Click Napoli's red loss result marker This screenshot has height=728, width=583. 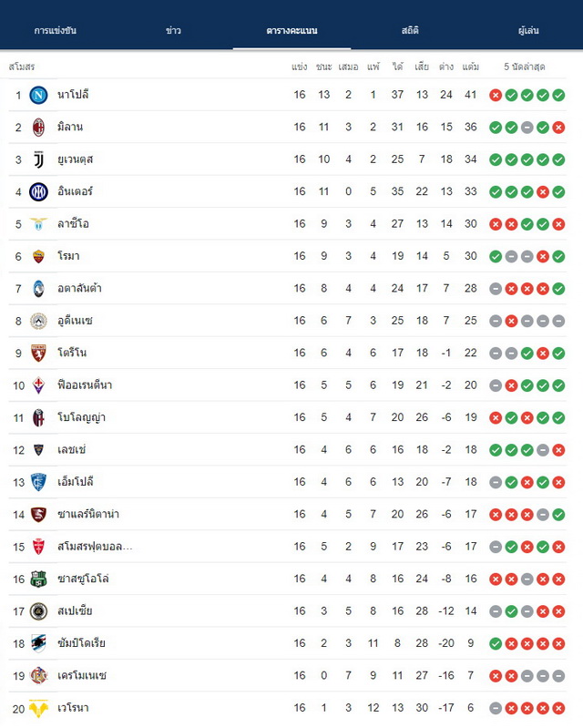[x=496, y=95]
